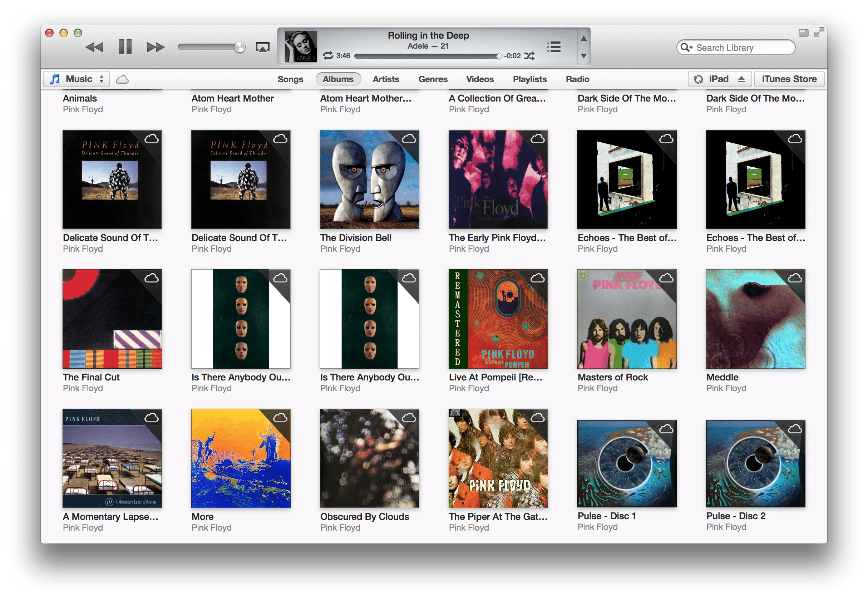The width and height of the screenshot is (868, 600).
Task: Open the Music library source dropdown
Action: (76, 79)
